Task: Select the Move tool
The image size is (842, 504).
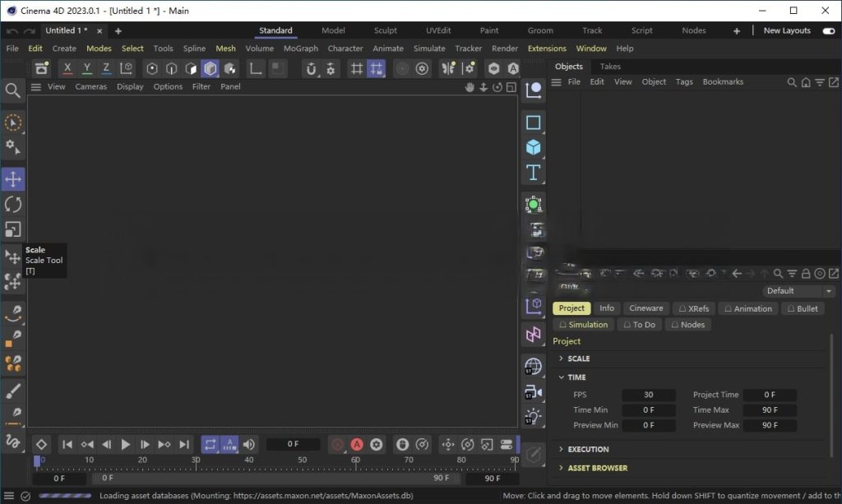Action: tap(13, 178)
